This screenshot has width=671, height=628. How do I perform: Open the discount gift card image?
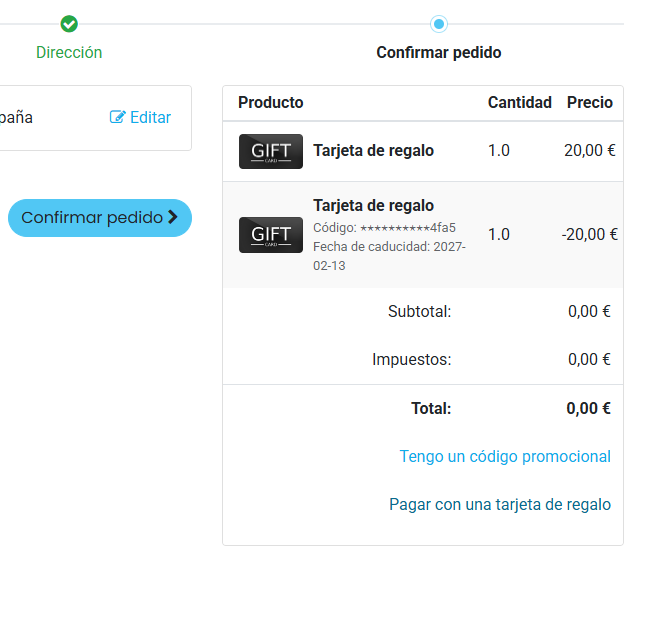(x=271, y=235)
